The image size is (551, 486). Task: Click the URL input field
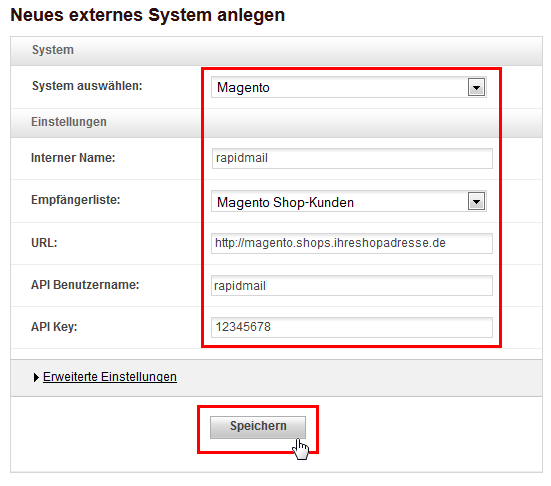click(x=352, y=243)
